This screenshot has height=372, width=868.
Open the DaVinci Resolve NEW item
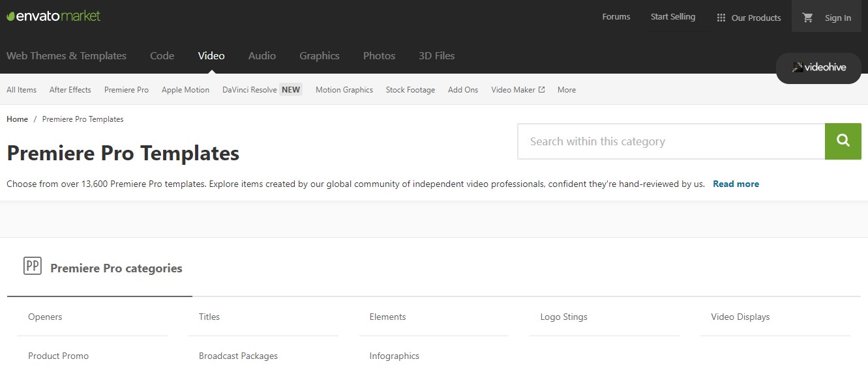pos(262,90)
